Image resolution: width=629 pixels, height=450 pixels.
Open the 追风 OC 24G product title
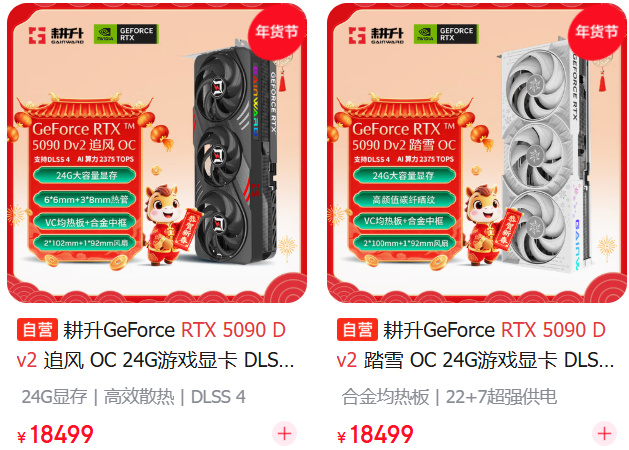(156, 345)
